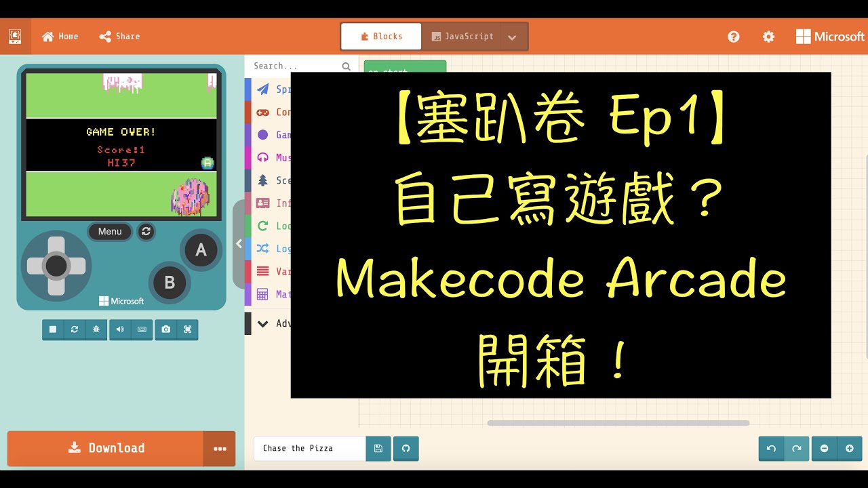Image resolution: width=868 pixels, height=488 pixels.
Task: Click the MakeCode Arcade logo icon
Action: point(15,36)
